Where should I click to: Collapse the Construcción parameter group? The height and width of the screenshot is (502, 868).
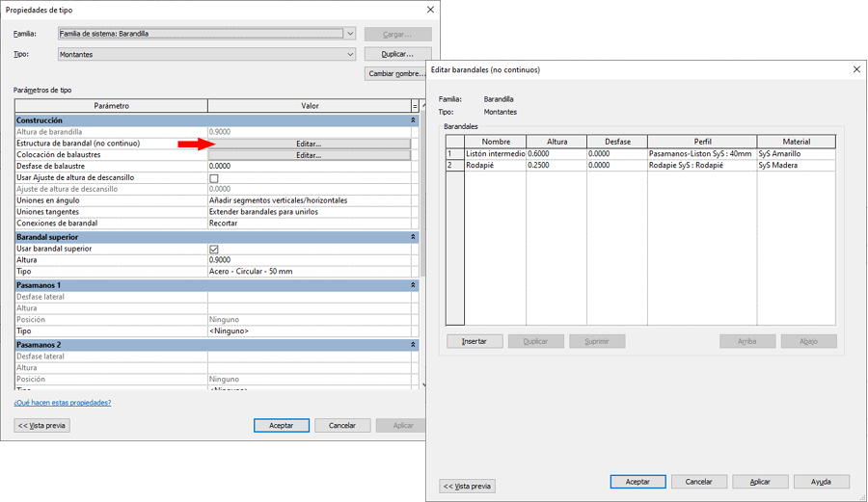(x=414, y=120)
